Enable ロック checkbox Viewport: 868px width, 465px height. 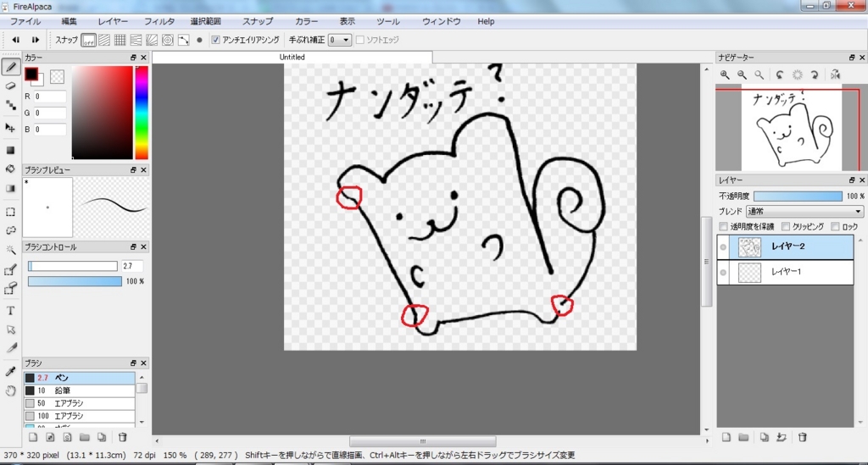click(835, 227)
